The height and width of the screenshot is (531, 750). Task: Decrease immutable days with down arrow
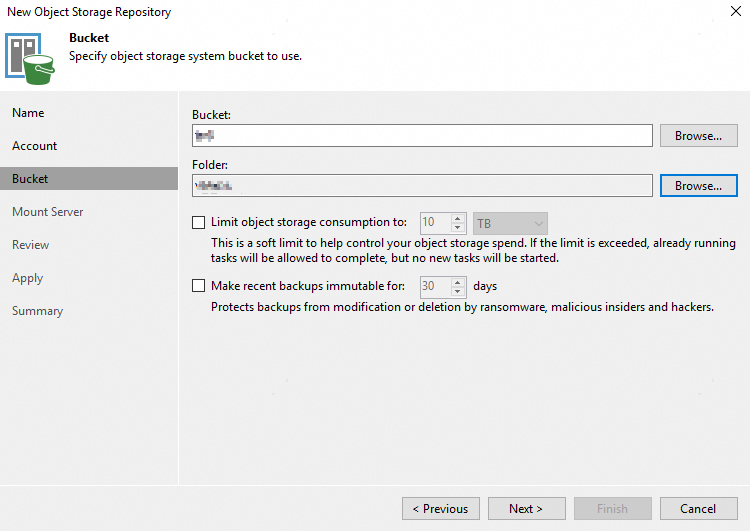pyautogui.click(x=459, y=291)
